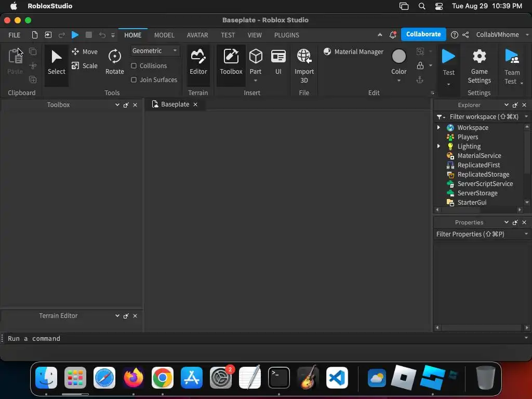Open the Color dropdown arrow
The height and width of the screenshot is (399, 532).
tap(398, 81)
